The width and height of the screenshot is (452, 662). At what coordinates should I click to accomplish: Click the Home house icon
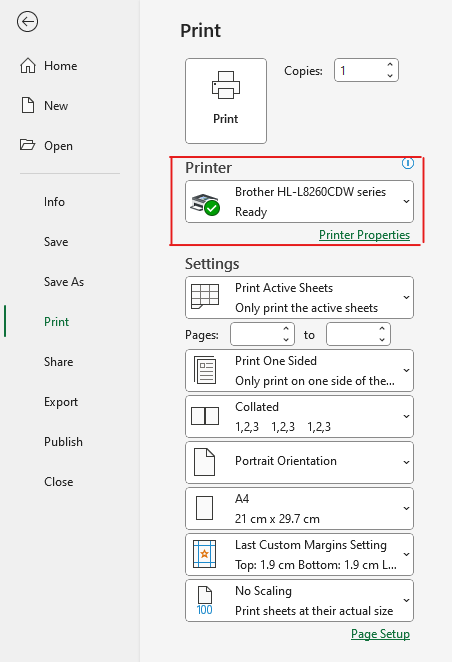tap(28, 65)
